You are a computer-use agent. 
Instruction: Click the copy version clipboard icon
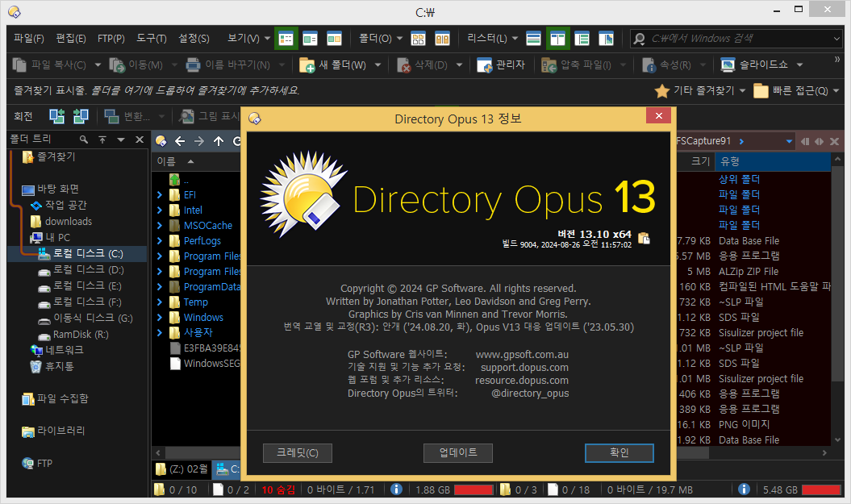645,238
